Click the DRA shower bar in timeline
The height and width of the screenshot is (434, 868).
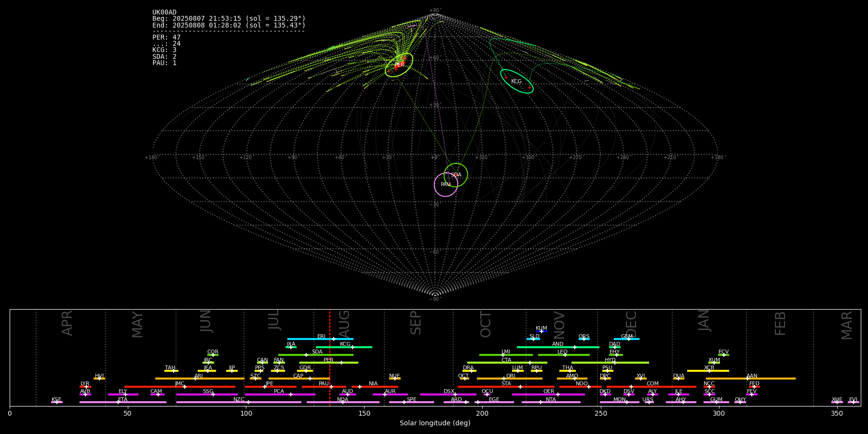click(x=469, y=371)
